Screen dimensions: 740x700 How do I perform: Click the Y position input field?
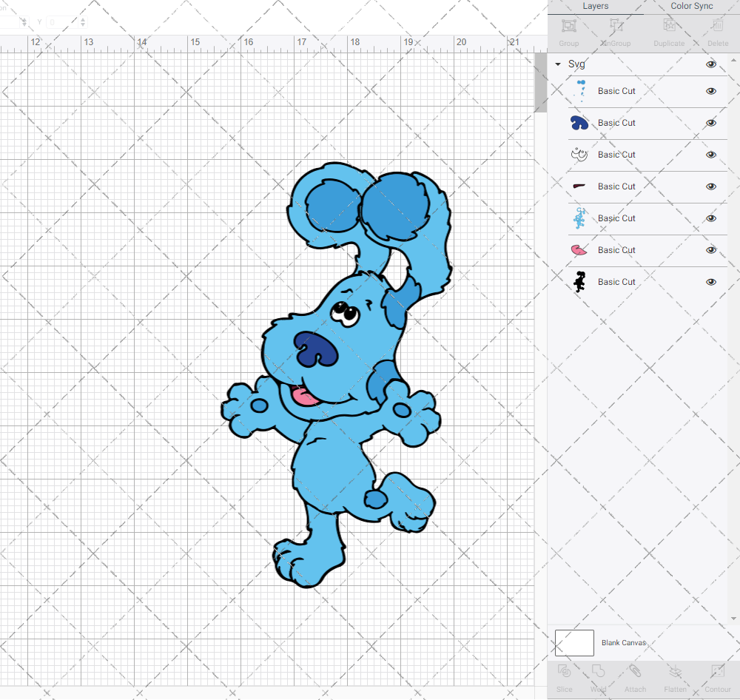(62, 22)
